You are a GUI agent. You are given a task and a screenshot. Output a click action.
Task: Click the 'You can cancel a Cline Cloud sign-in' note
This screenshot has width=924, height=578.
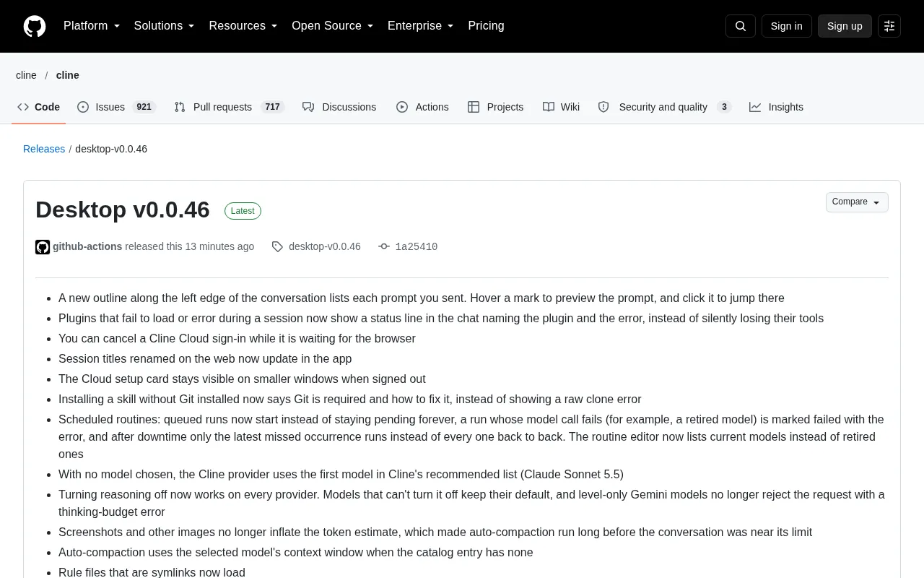(x=237, y=339)
